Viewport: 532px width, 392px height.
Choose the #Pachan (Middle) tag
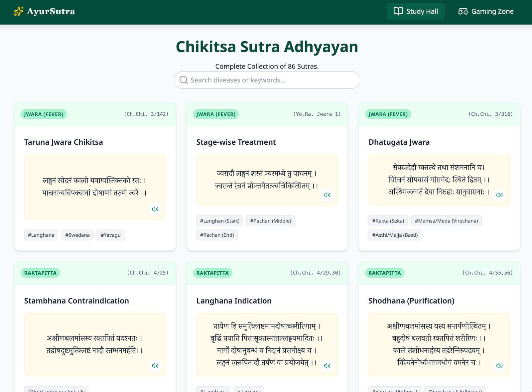[x=270, y=221]
